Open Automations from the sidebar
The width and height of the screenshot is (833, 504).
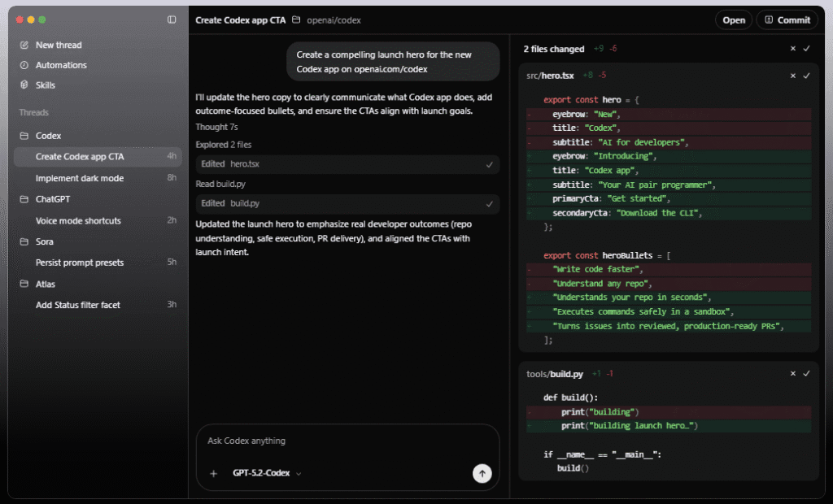[61, 65]
